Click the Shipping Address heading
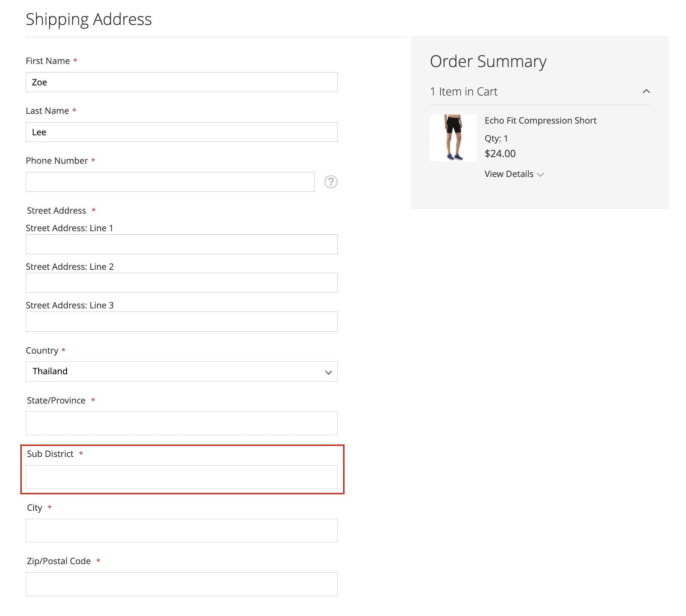This screenshot has width=686, height=616. coord(89,19)
